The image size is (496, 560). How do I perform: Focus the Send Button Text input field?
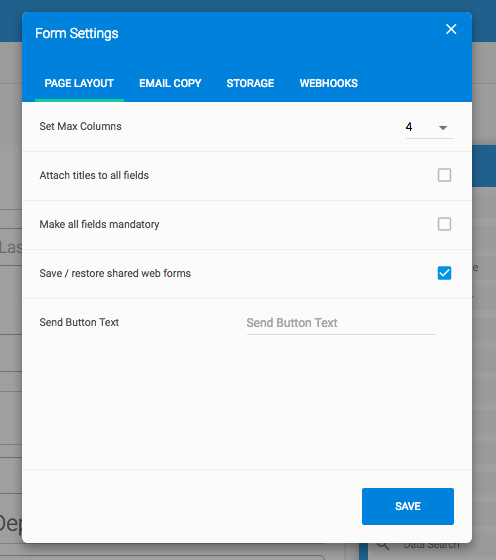341,323
